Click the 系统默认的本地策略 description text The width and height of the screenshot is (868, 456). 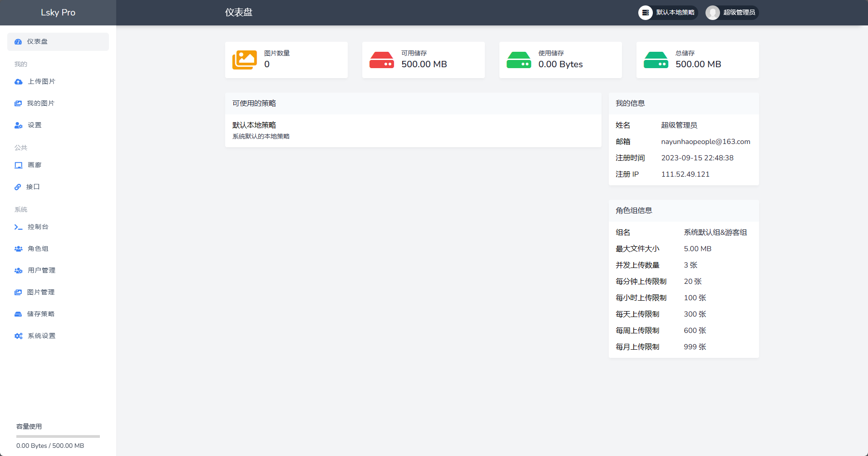point(261,137)
